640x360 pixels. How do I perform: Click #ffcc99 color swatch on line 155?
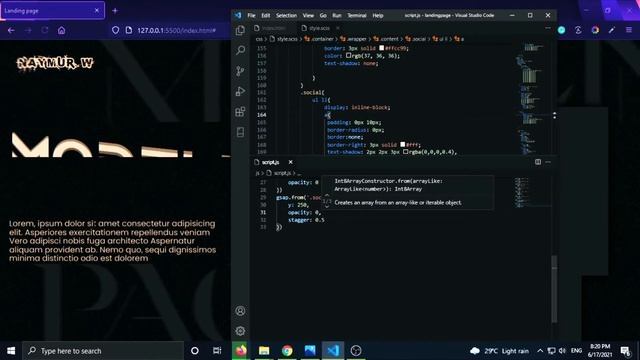382,48
